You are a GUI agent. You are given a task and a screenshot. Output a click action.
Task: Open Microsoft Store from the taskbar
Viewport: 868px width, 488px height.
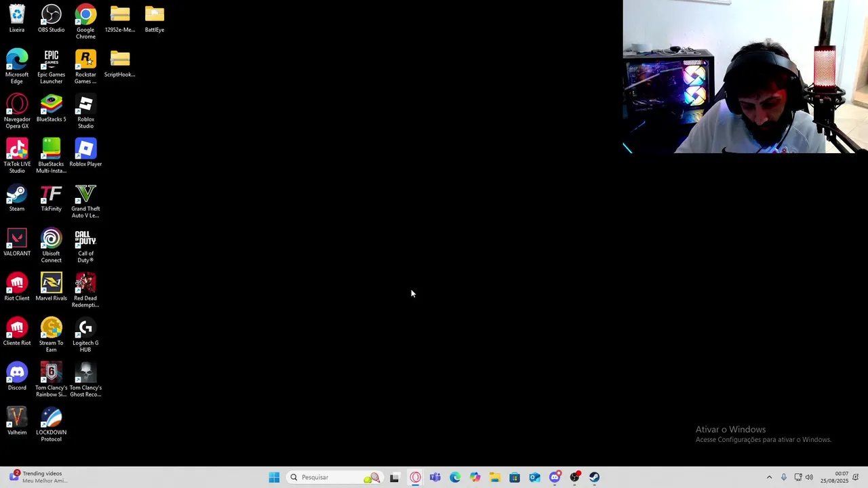515,477
